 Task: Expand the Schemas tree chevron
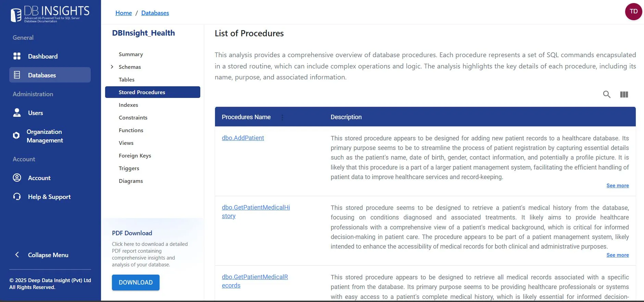point(112,67)
